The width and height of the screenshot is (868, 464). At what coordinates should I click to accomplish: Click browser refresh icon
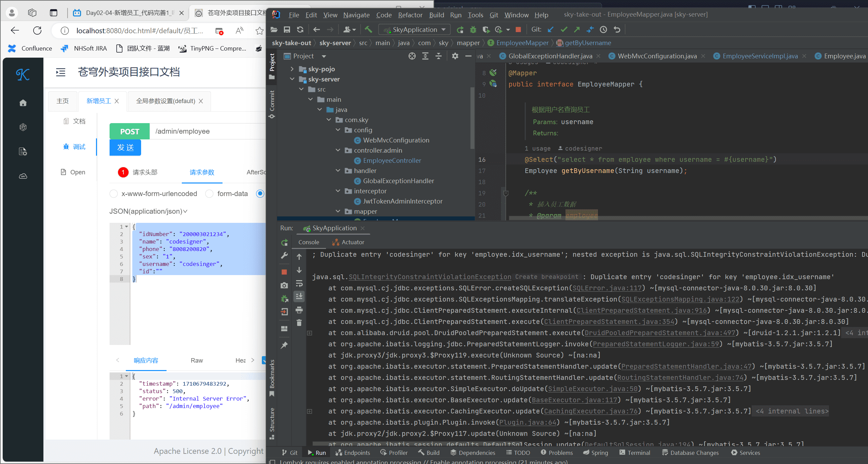(x=37, y=31)
